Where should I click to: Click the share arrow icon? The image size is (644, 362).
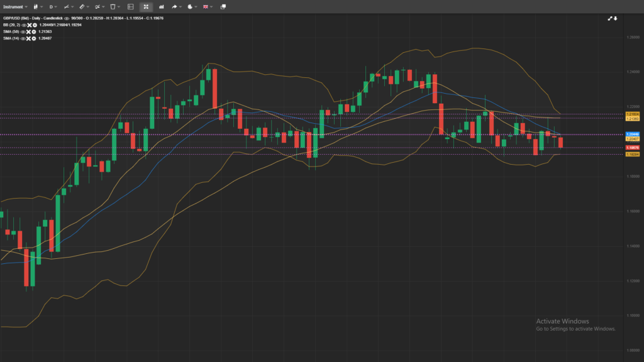pyautogui.click(x=174, y=7)
